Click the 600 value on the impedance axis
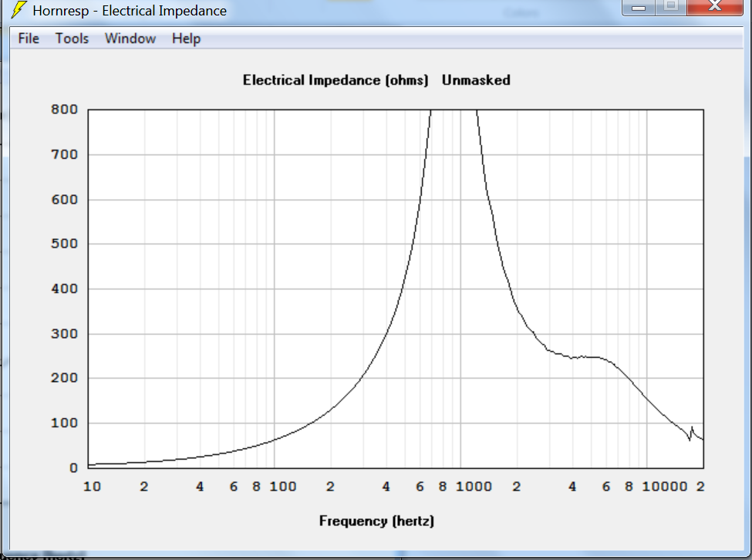The width and height of the screenshot is (752, 560). click(x=64, y=200)
